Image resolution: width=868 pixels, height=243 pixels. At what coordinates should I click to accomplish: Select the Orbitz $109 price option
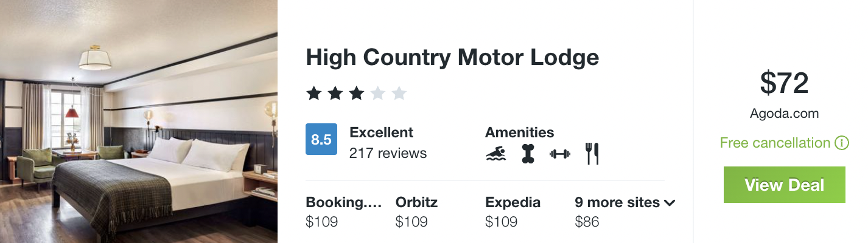pyautogui.click(x=416, y=211)
